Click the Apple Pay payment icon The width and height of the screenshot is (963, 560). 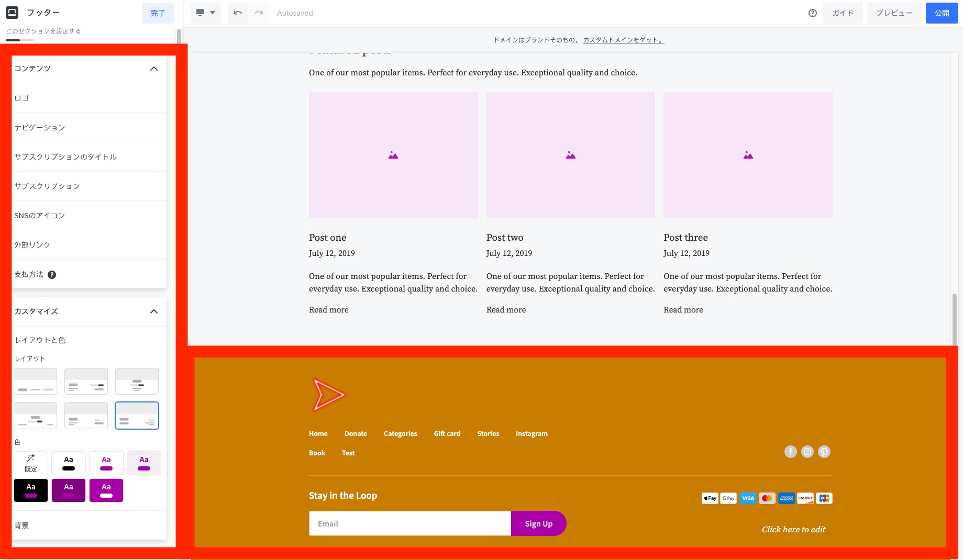(710, 498)
